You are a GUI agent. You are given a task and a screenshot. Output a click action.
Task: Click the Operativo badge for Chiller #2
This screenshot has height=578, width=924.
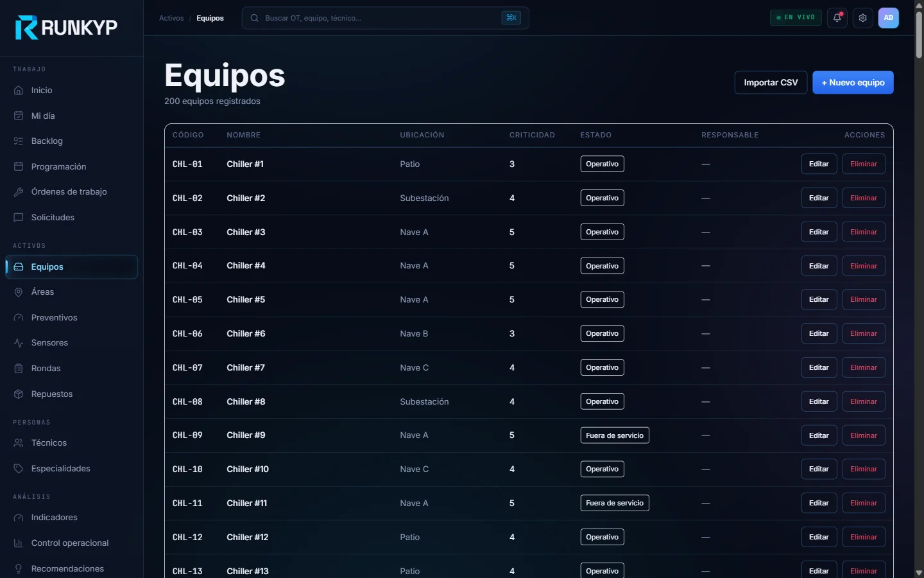(x=602, y=198)
